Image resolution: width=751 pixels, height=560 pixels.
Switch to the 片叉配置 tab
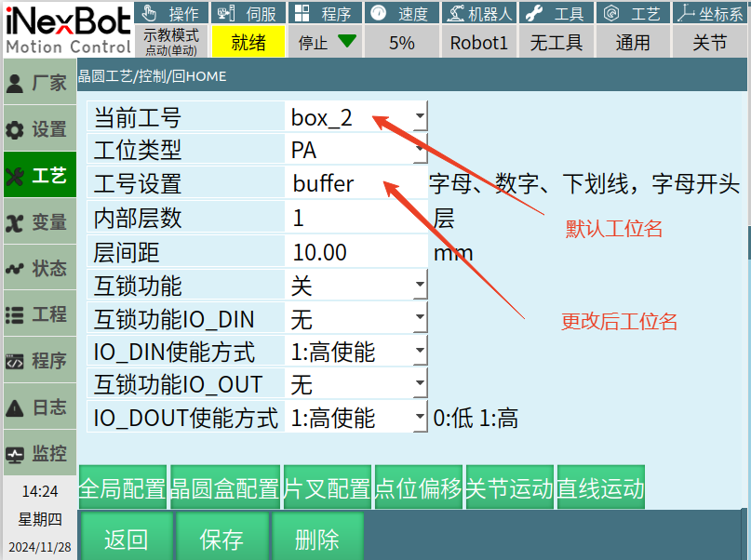327,488
